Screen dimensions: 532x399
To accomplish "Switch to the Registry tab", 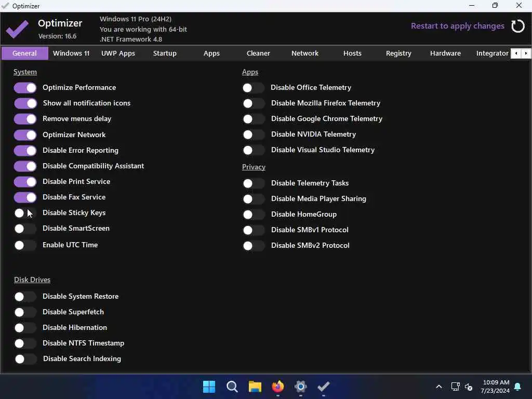I will tap(398, 54).
